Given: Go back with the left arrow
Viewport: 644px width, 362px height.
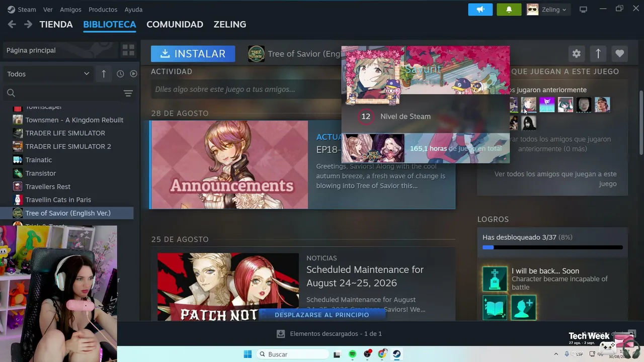Looking at the screenshot, I should tap(12, 24).
